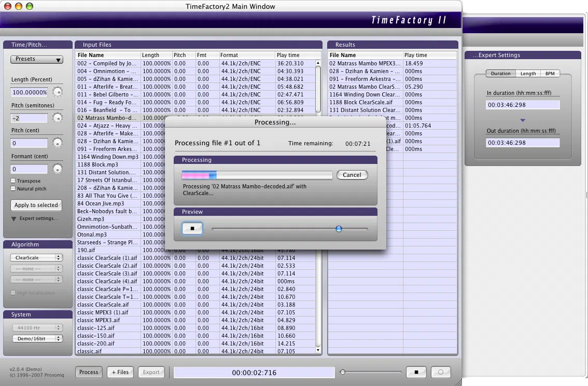Open the Presets dropdown menu
This screenshot has width=588, height=386.
[36, 59]
